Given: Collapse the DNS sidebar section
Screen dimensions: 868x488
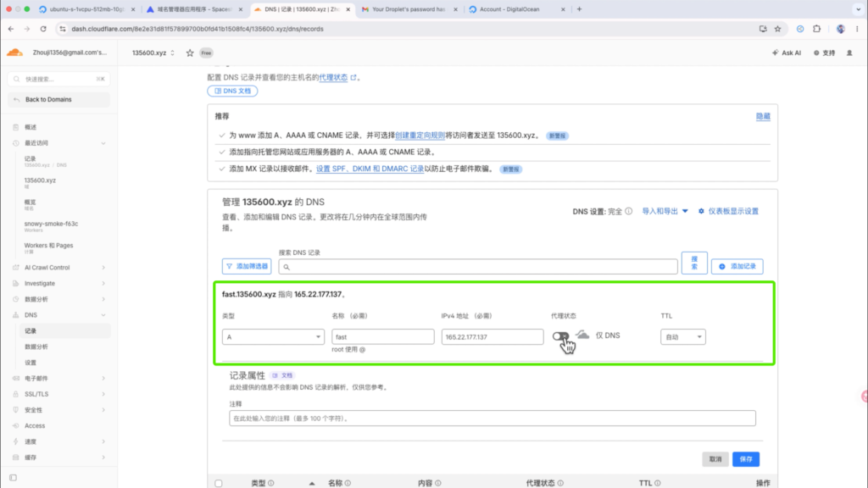Looking at the screenshot, I should click(x=103, y=315).
